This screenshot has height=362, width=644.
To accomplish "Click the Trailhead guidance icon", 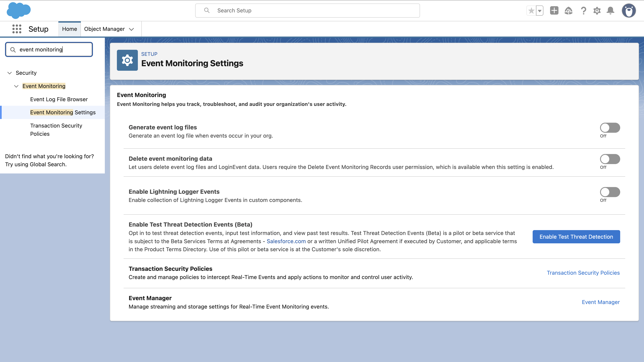I will 568,11.
